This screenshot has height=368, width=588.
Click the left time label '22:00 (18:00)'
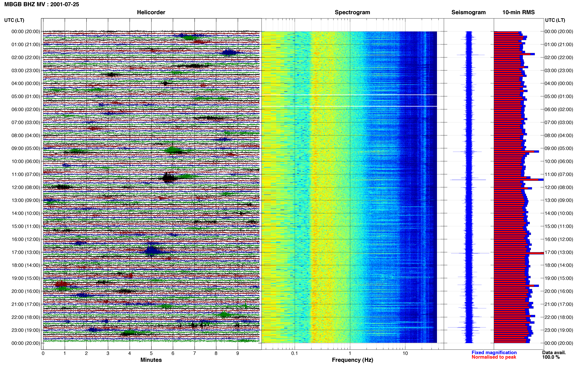pyautogui.click(x=26, y=317)
